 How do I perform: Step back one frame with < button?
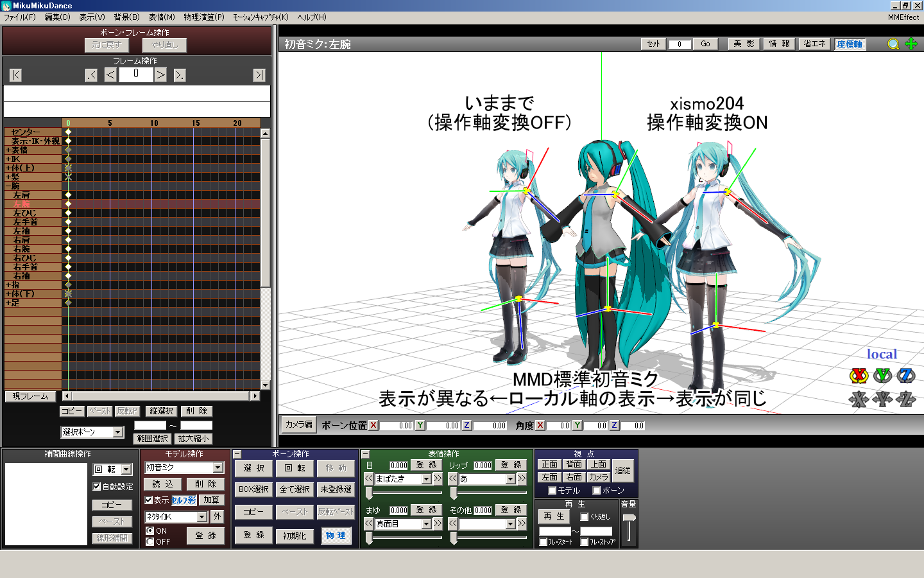(110, 75)
